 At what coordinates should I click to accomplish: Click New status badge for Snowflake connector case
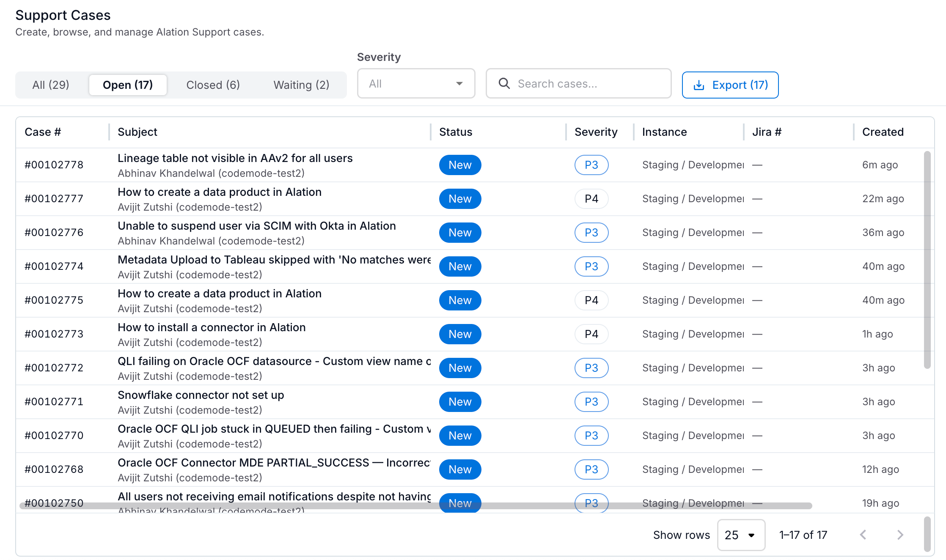point(460,402)
